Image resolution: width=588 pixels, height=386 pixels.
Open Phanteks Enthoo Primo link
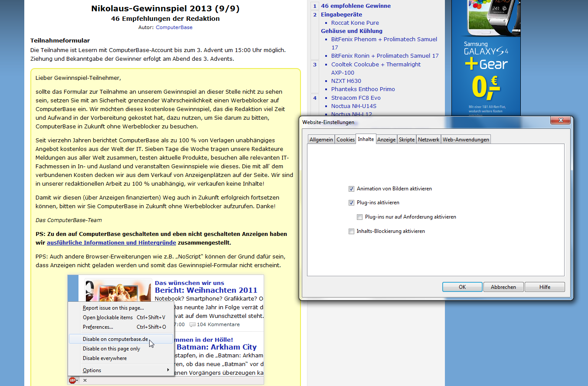(x=363, y=89)
